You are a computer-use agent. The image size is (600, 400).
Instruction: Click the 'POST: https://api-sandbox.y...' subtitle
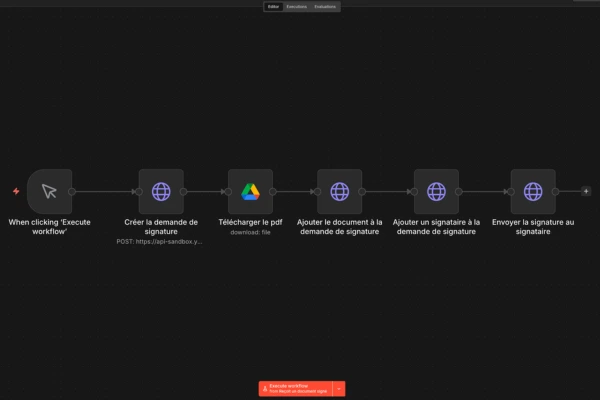point(159,242)
